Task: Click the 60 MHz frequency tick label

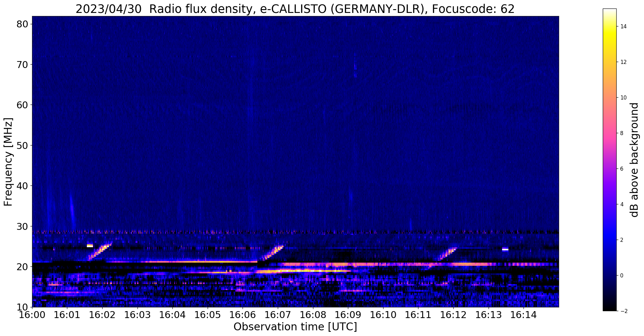Action: coord(22,105)
